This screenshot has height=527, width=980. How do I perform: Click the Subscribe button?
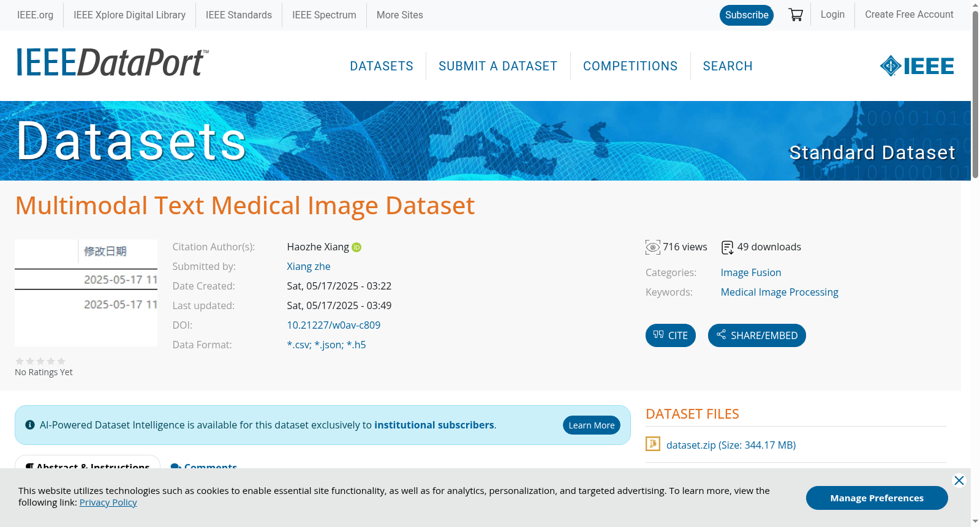(747, 15)
